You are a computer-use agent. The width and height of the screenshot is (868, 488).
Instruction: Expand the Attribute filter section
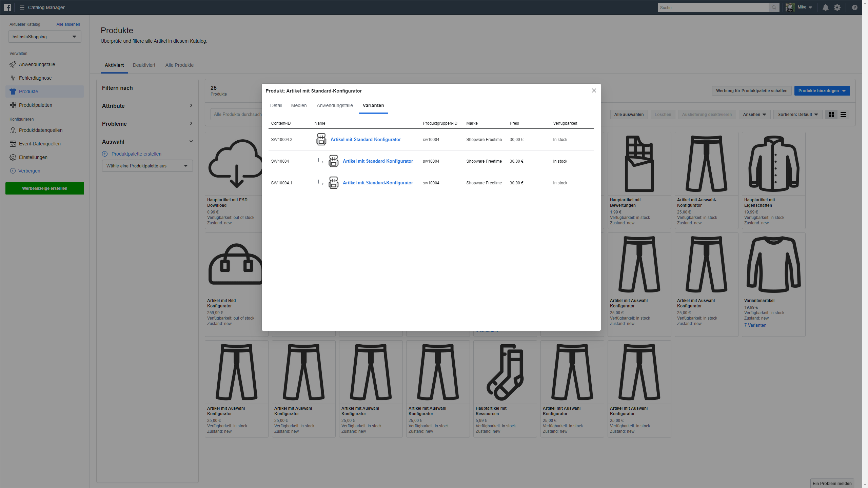[x=147, y=106]
